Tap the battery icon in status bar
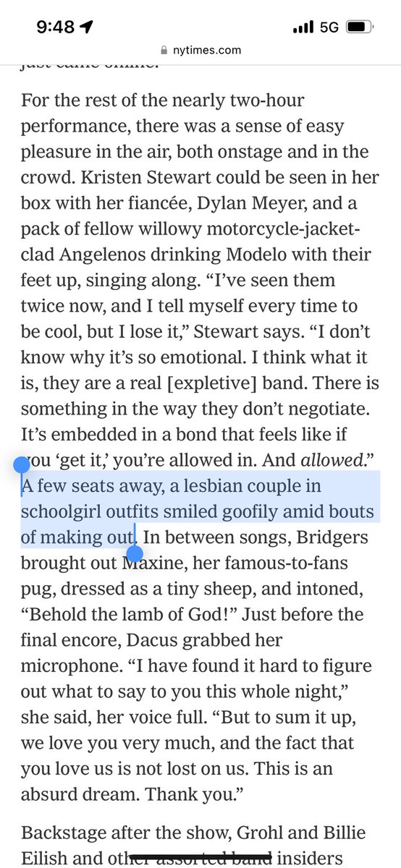The height and width of the screenshot is (868, 401). click(x=358, y=27)
